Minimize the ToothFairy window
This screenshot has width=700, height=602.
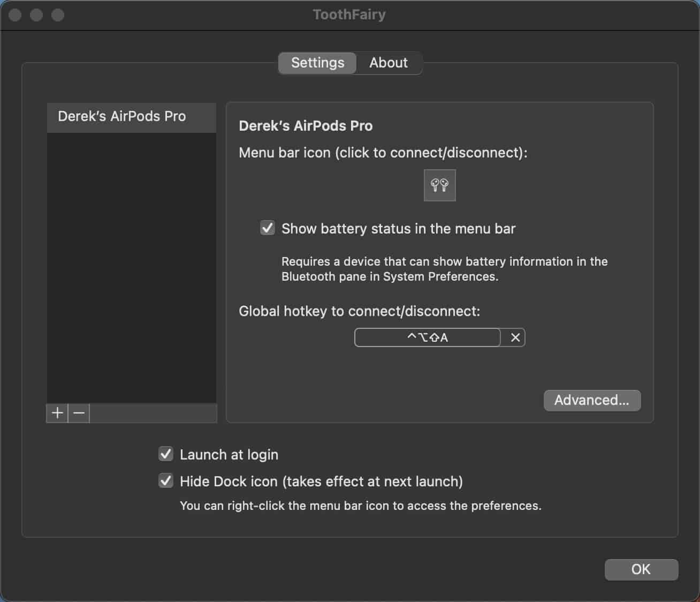pyautogui.click(x=36, y=15)
